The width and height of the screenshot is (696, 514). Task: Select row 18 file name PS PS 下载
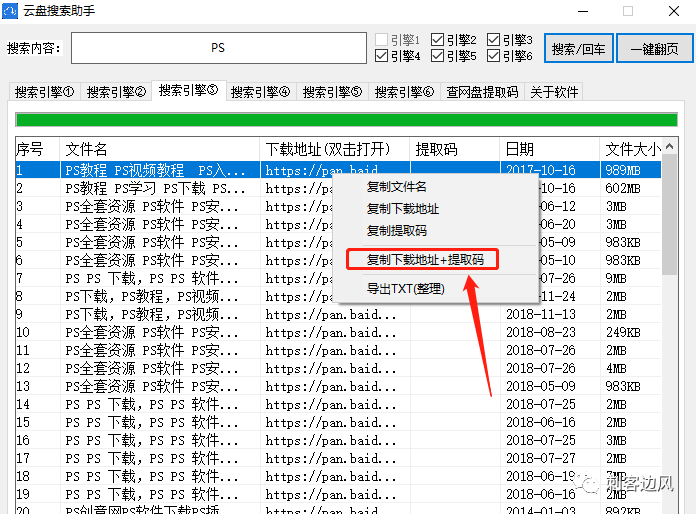click(x=151, y=476)
